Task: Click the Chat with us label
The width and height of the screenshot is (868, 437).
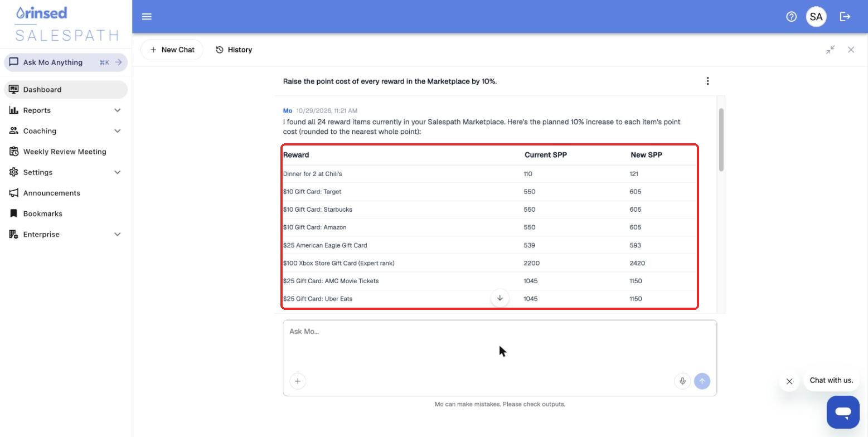Action: 831,380
